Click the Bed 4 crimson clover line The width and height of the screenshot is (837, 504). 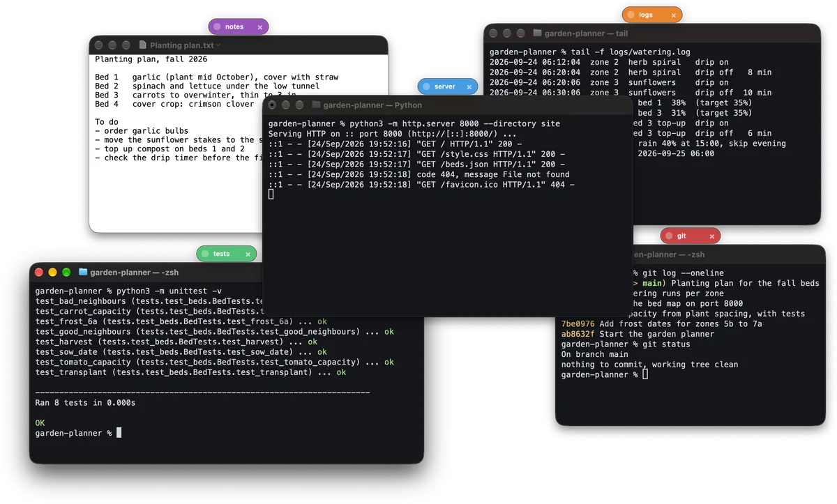[x=174, y=105]
